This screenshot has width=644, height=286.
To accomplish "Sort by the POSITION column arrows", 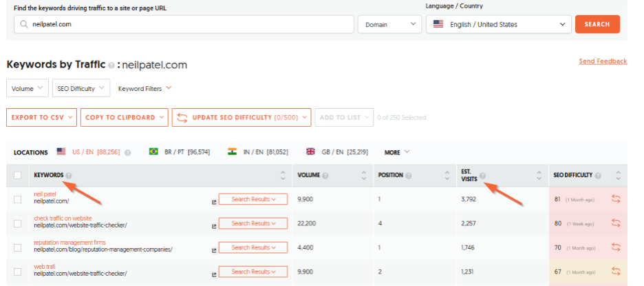I will (x=447, y=175).
